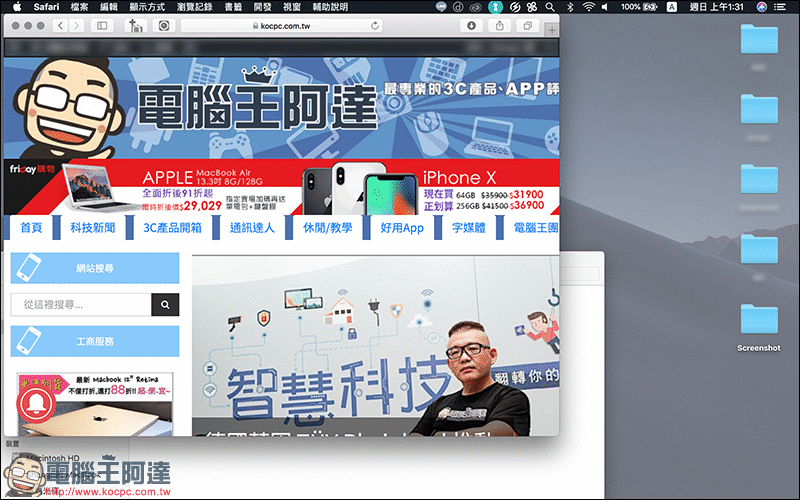Open the 好用App navigation tab

pos(402,228)
